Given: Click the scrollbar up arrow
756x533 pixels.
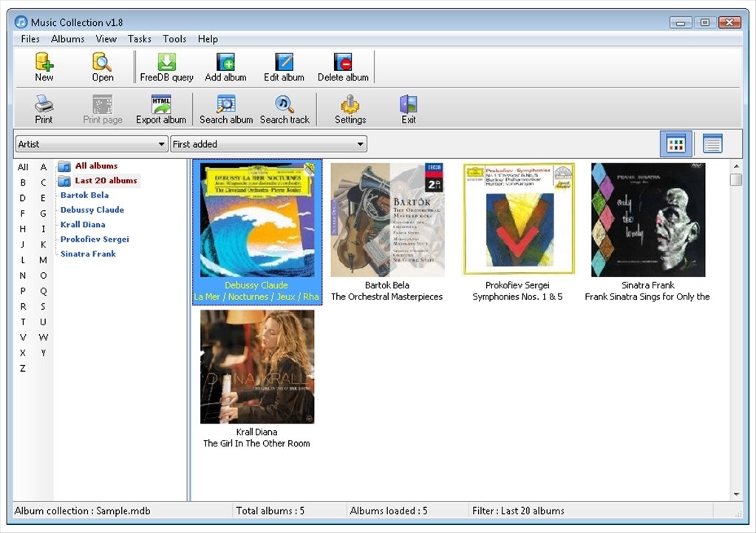Looking at the screenshot, I should click(x=736, y=166).
